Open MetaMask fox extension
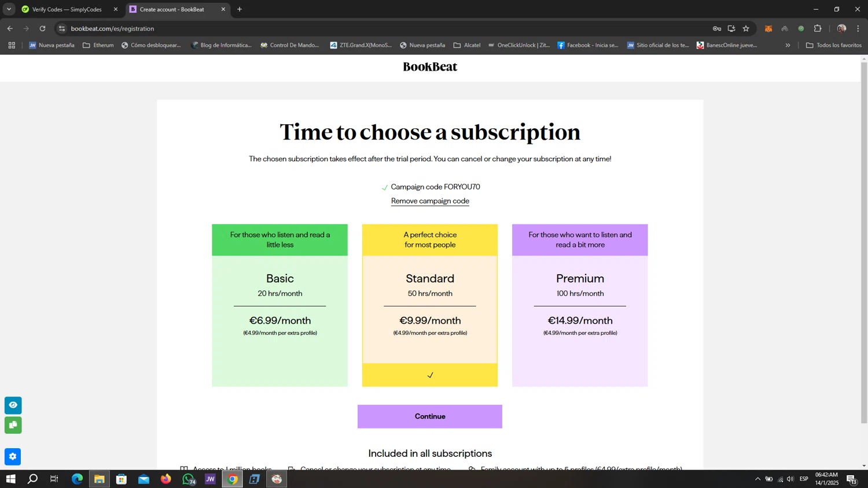 click(768, 28)
